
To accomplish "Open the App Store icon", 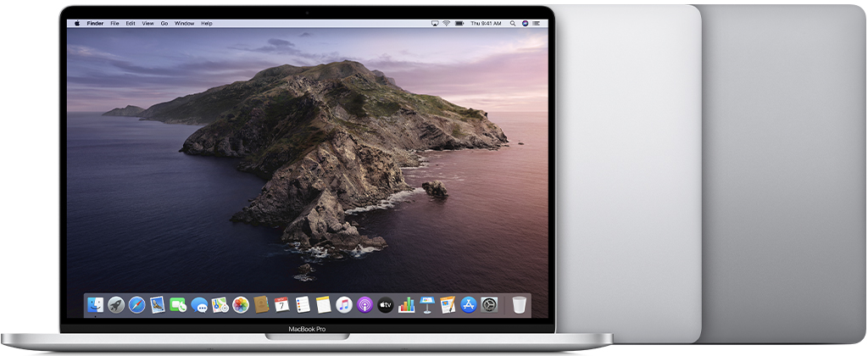I will tap(469, 304).
